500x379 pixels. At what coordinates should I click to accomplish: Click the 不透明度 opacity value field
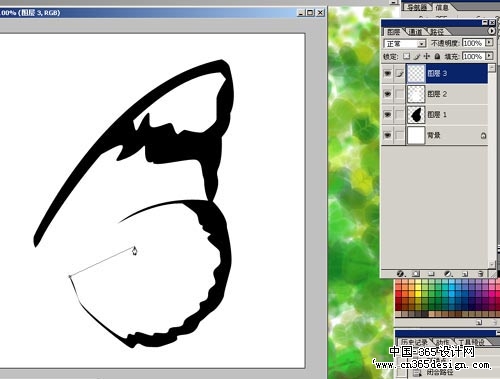coord(473,43)
